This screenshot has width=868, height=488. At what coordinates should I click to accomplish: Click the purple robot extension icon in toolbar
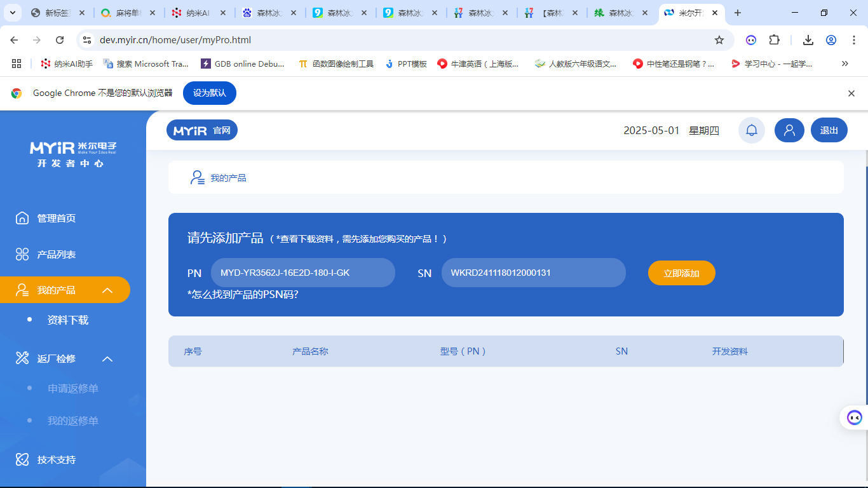click(751, 40)
